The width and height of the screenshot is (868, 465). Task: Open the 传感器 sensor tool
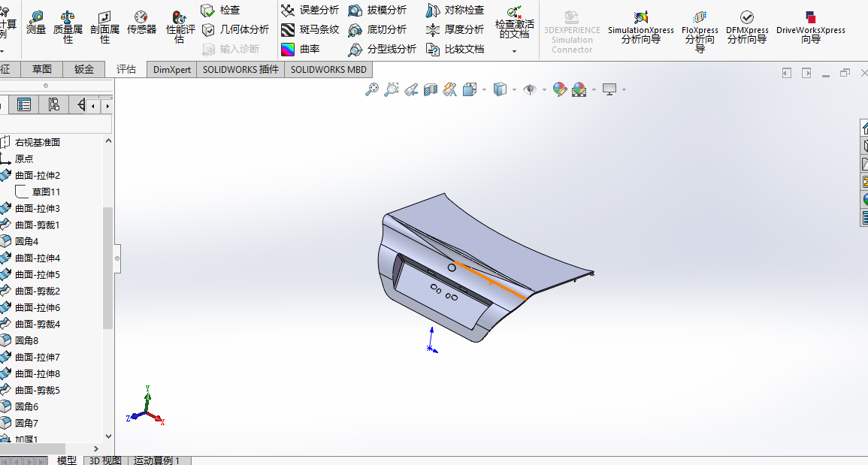142,23
